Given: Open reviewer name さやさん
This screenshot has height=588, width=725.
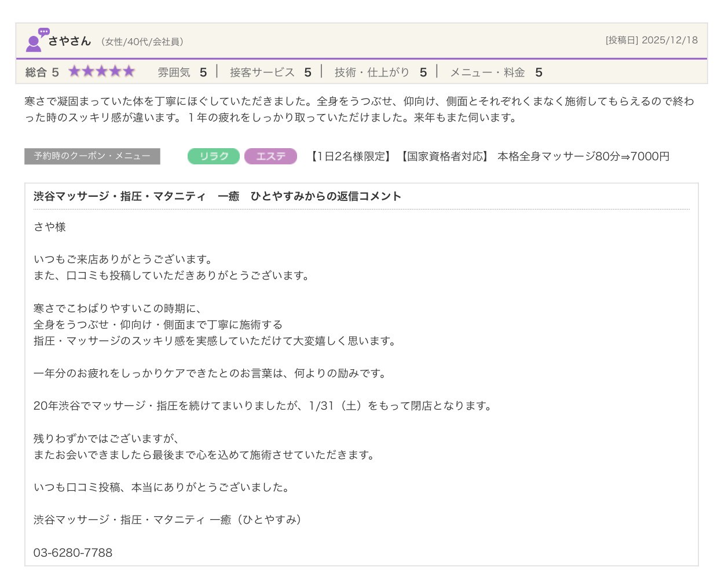Looking at the screenshot, I should [x=69, y=41].
